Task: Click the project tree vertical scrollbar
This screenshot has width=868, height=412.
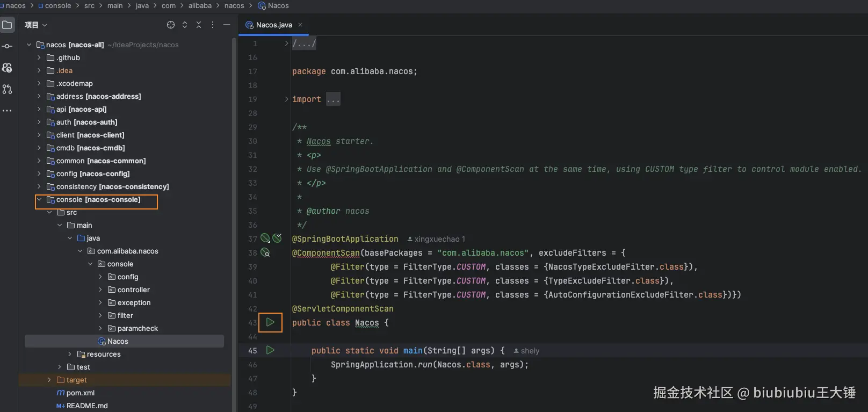Action: coord(234,225)
